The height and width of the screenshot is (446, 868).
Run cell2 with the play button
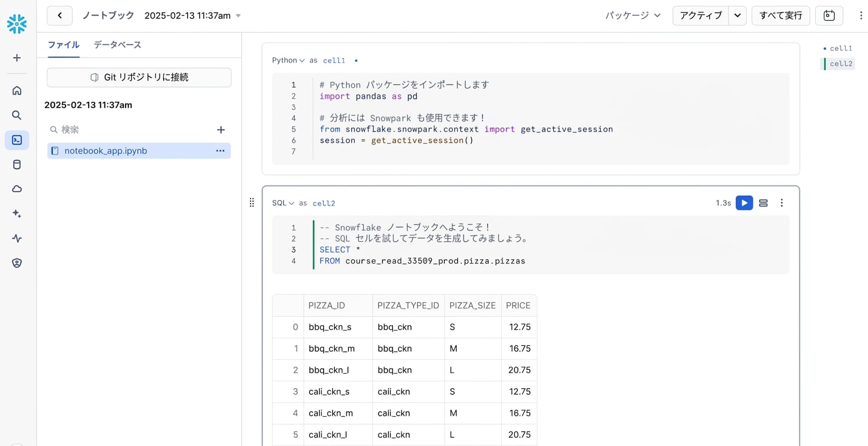click(x=744, y=203)
